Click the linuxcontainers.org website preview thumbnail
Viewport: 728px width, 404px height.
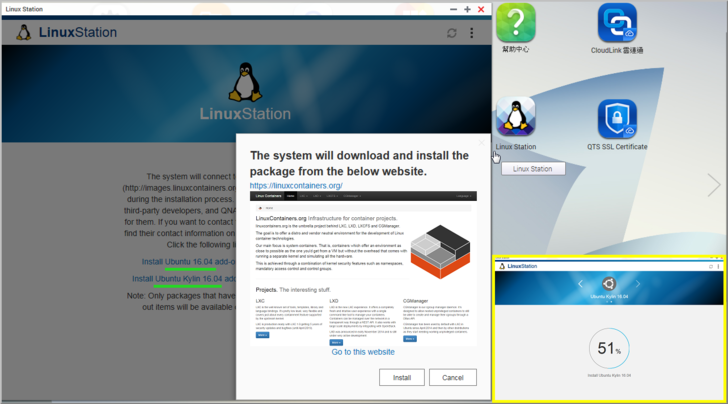pyautogui.click(x=363, y=268)
